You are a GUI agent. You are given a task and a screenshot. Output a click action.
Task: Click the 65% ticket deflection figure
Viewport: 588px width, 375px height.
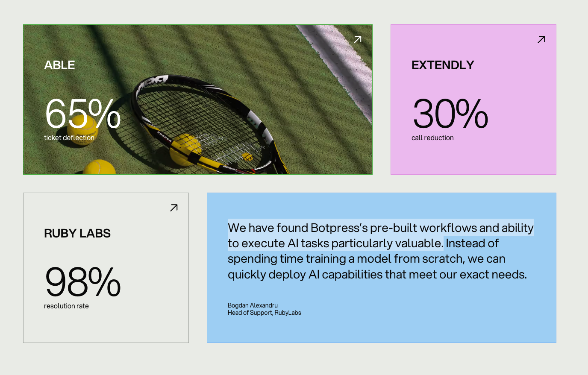pos(82,114)
